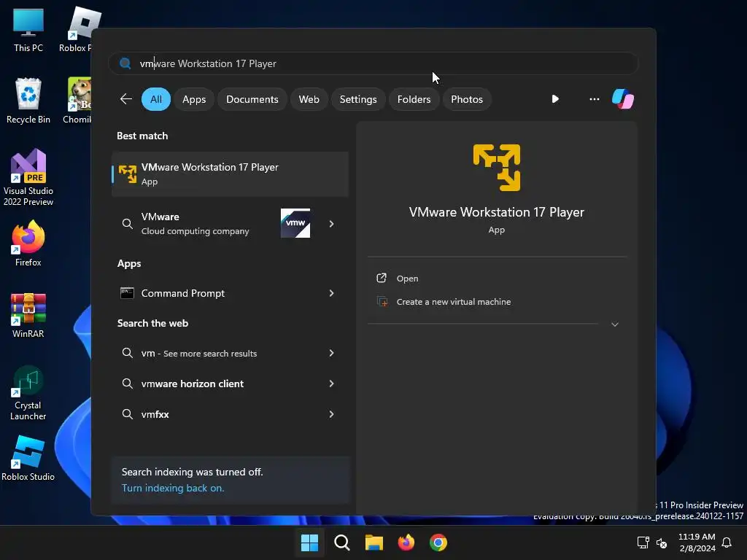The image size is (747, 560).
Task: Switch to the Documents filter tab
Action: coord(252,99)
